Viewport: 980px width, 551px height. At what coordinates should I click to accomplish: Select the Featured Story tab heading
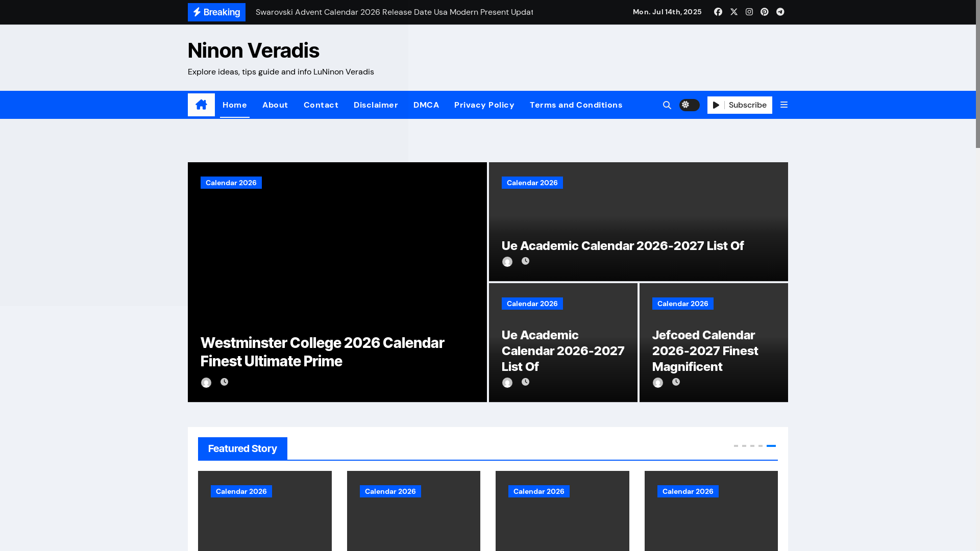[242, 448]
